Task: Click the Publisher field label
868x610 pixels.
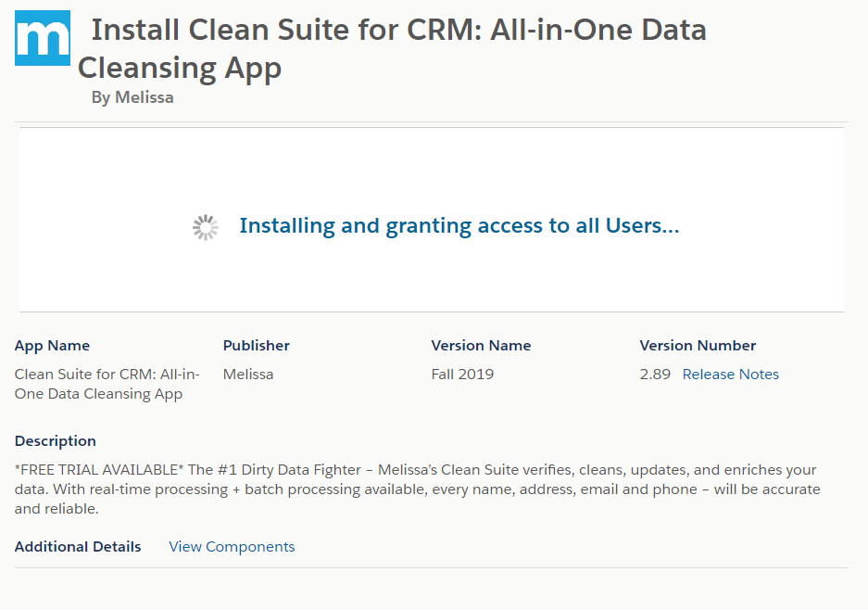Action: click(256, 346)
